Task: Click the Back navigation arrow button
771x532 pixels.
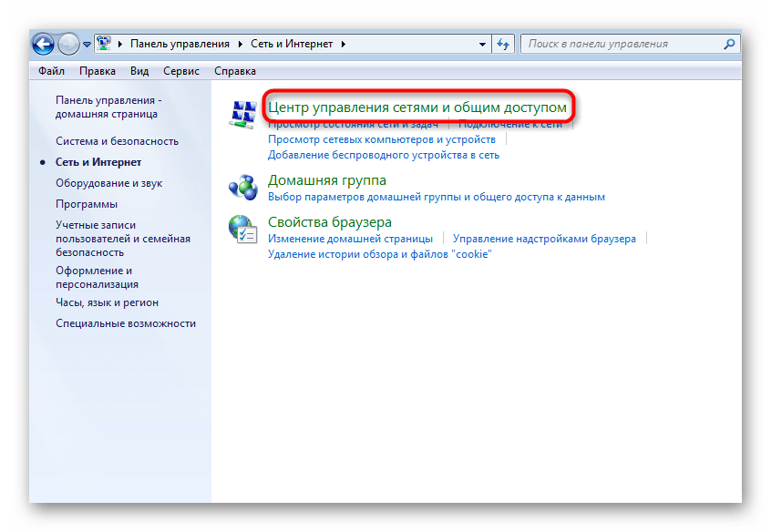Action: (x=43, y=44)
